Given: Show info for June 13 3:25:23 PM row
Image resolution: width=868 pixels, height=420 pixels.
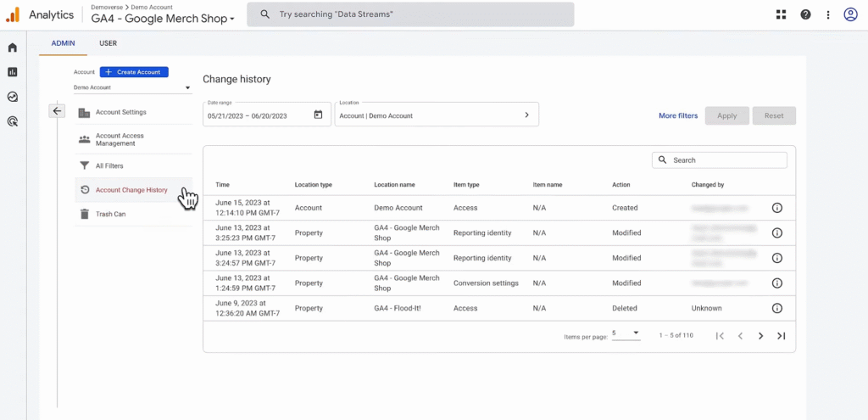Looking at the screenshot, I should pos(776,232).
